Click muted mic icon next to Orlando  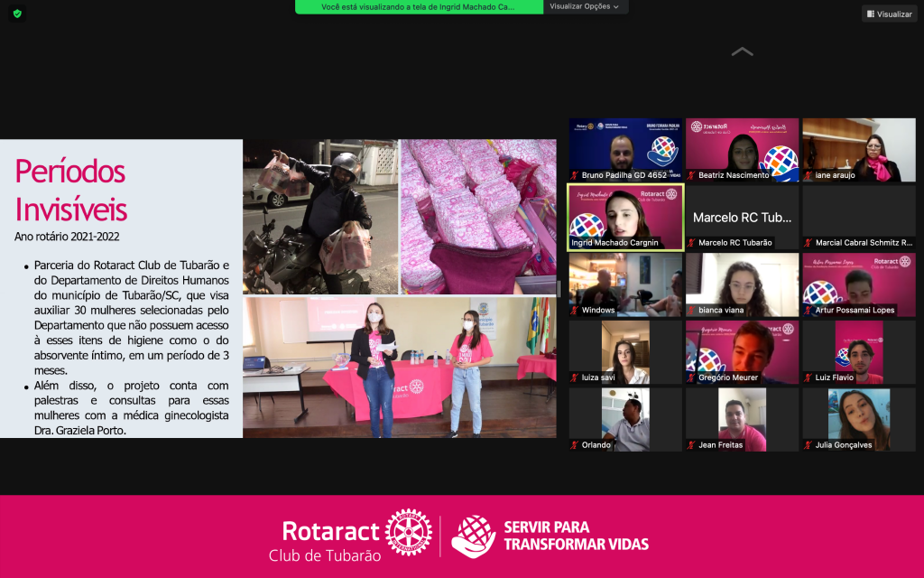(x=574, y=445)
